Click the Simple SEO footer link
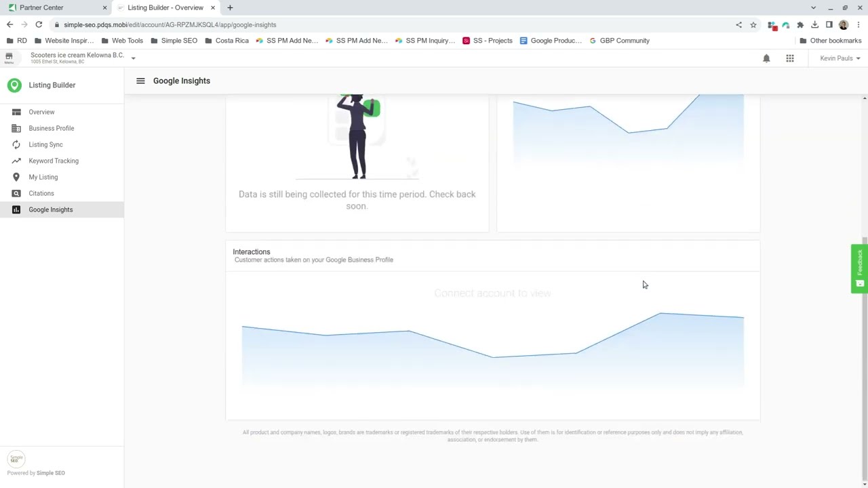This screenshot has height=488, width=868. [51, 473]
